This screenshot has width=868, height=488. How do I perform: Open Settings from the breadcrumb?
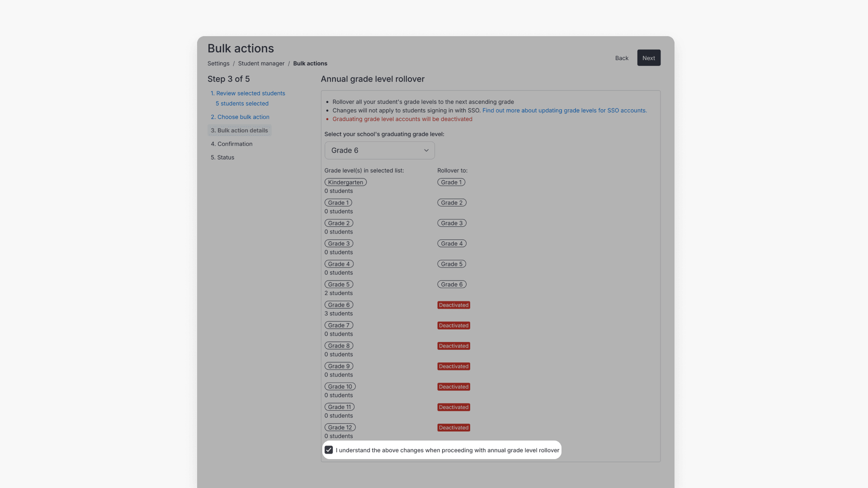(x=218, y=63)
